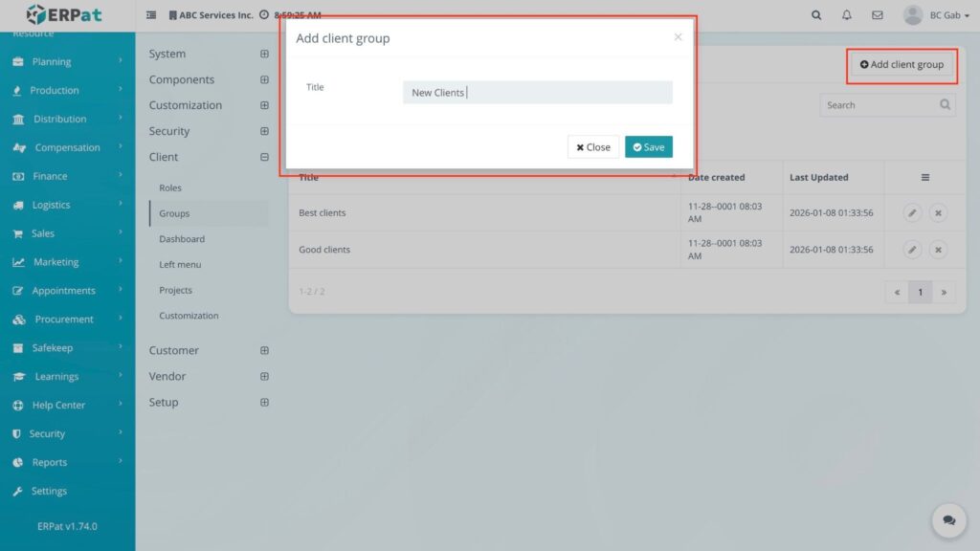Open the chat bubble widget
Image resolution: width=980 pixels, height=551 pixels.
(948, 519)
